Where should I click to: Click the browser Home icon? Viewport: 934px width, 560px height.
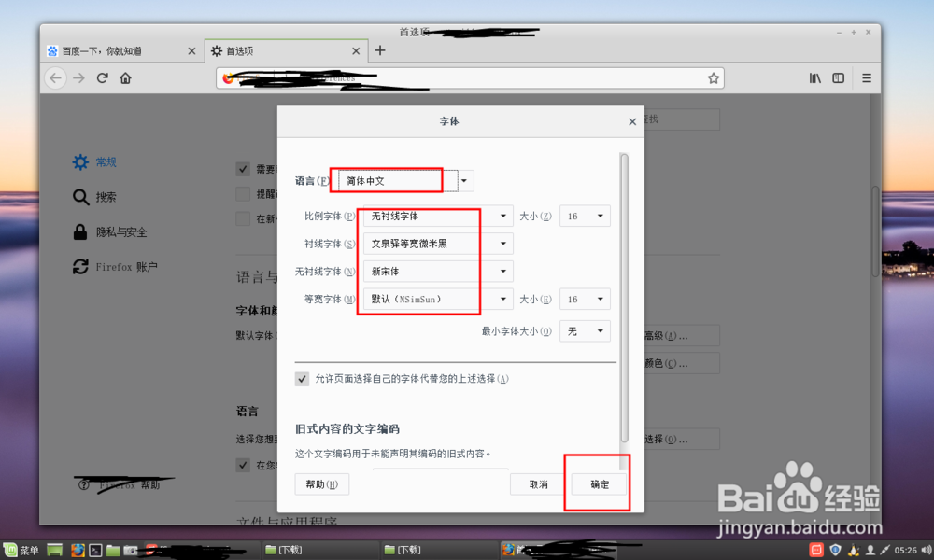point(126,78)
